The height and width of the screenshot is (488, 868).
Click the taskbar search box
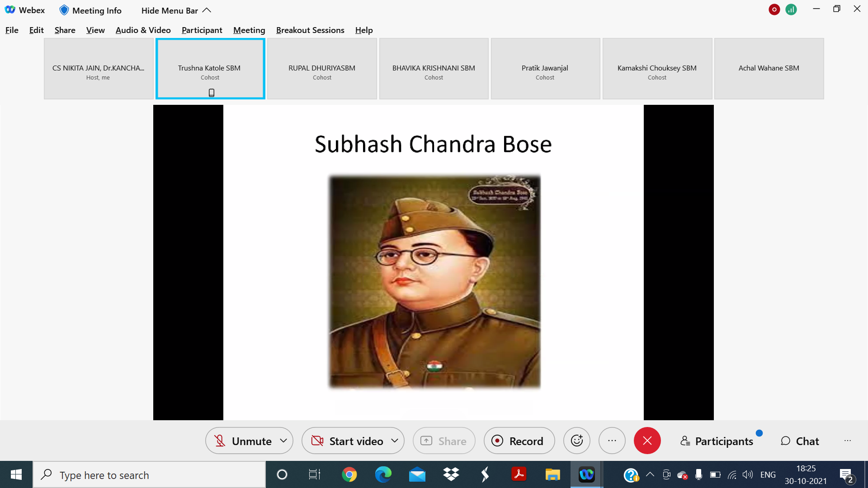pos(149,475)
